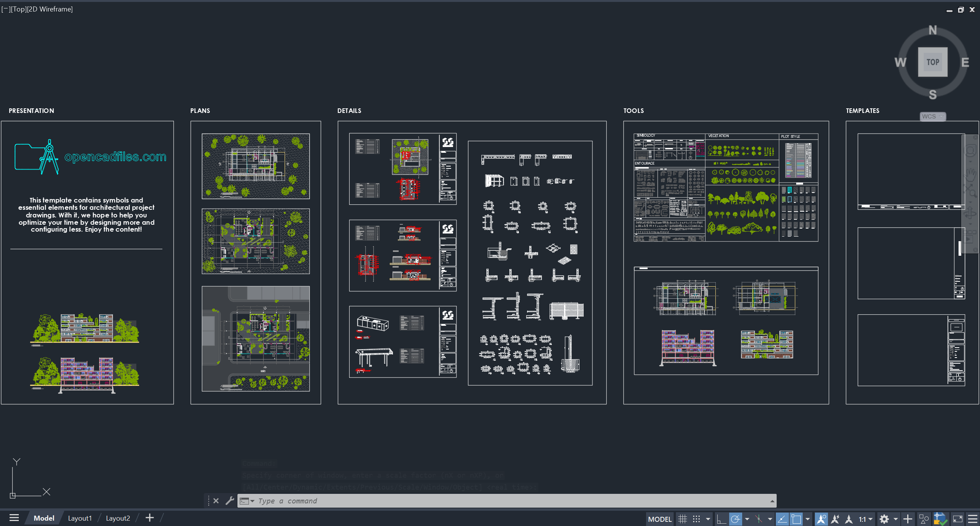Click the annotation scale icon
This screenshot has width=980, height=526.
pyautogui.click(x=849, y=519)
